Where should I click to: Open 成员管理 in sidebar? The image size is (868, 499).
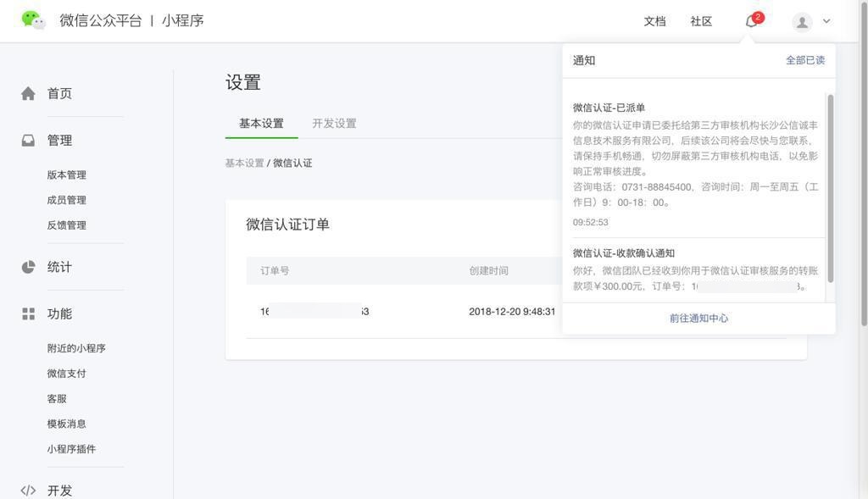66,200
